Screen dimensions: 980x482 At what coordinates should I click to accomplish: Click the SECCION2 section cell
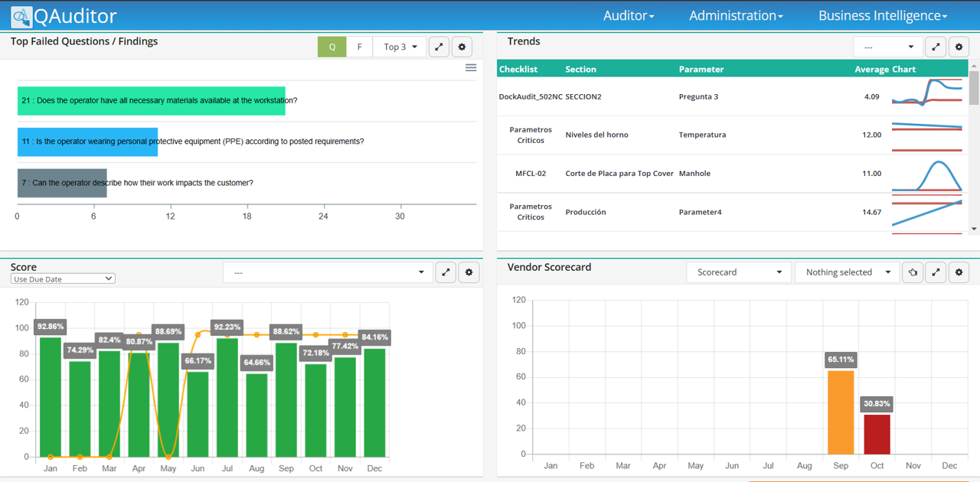click(x=583, y=97)
